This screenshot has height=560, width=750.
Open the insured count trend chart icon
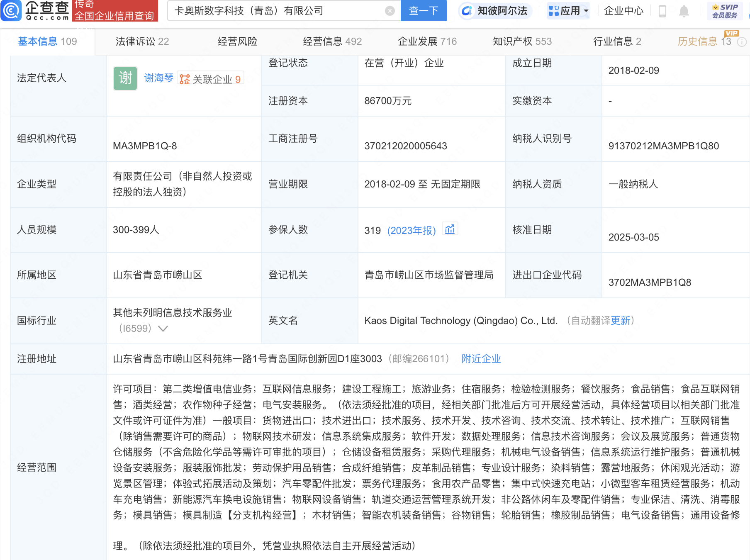coord(450,229)
